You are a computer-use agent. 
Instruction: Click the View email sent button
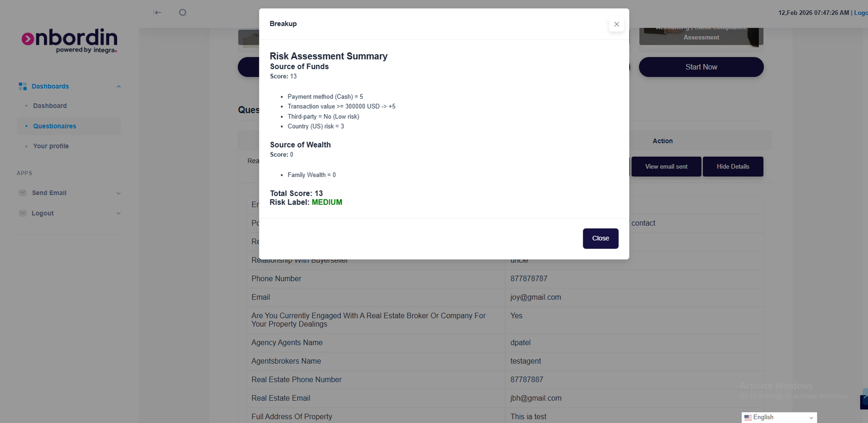tap(666, 167)
